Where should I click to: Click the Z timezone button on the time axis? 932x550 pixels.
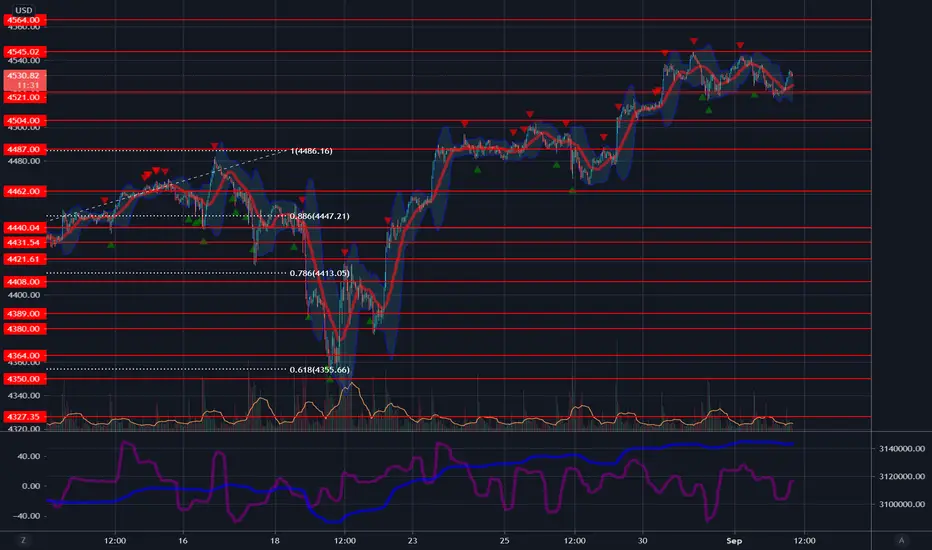pos(23,540)
